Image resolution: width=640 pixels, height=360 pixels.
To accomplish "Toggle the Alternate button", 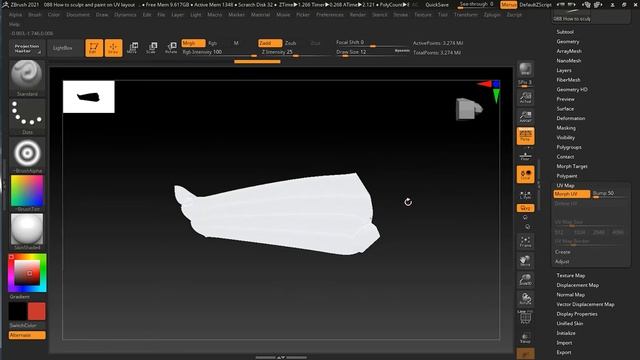I will point(27,335).
